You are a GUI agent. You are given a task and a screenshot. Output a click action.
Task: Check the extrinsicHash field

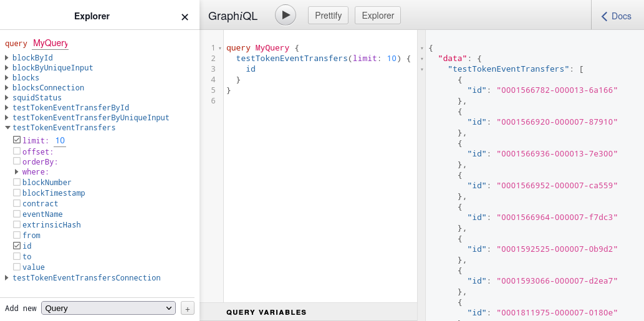(17, 224)
